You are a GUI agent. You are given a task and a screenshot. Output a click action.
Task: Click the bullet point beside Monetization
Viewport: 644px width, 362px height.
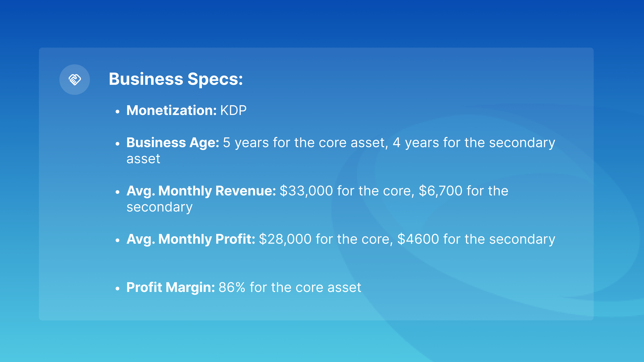pyautogui.click(x=118, y=111)
